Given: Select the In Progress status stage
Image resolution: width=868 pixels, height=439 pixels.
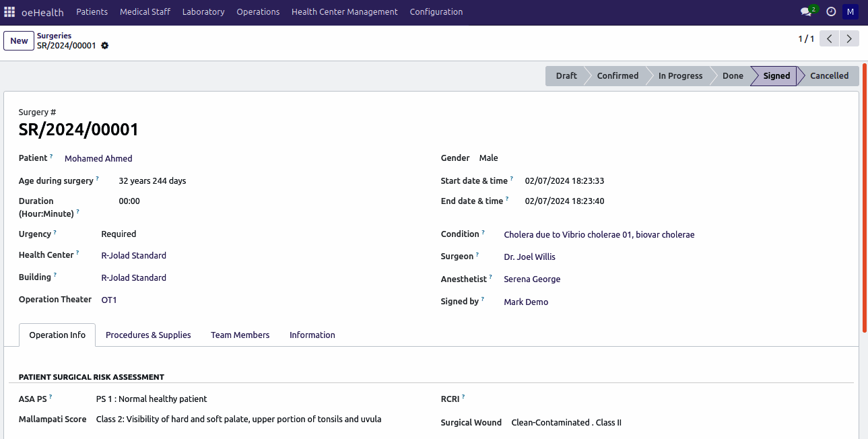Looking at the screenshot, I should pos(680,76).
